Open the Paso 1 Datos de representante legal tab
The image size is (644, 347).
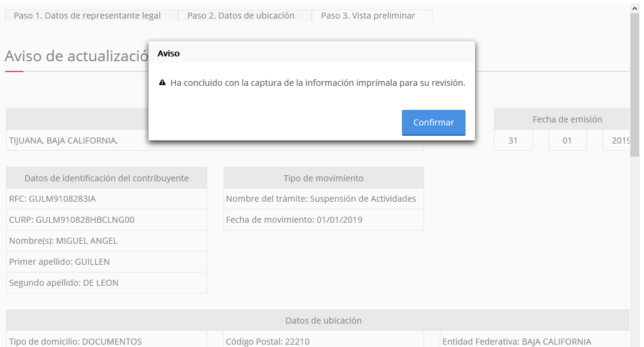[x=87, y=16]
